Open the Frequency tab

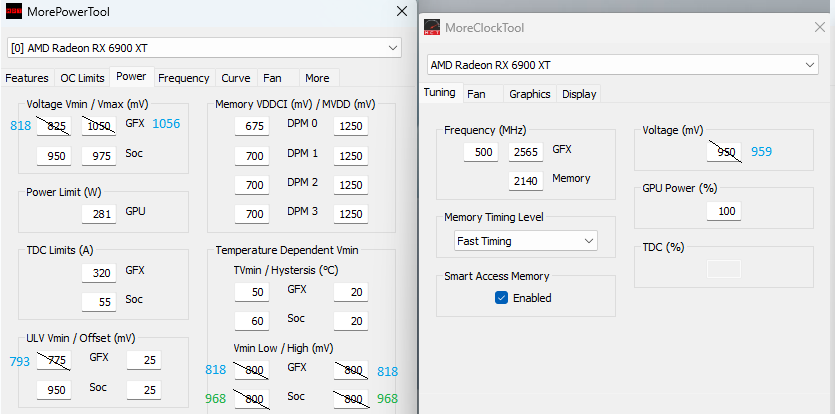(x=184, y=78)
